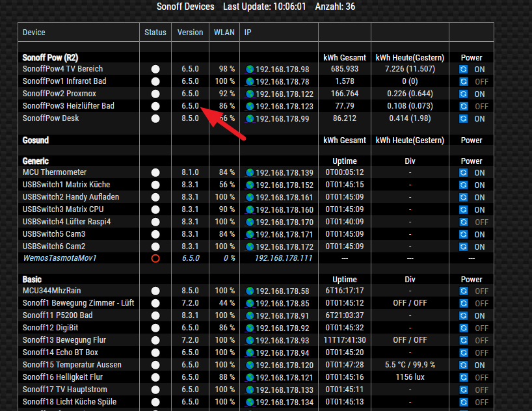Click the IP column header
Screen dimensions: 532x411
[x=248, y=33]
